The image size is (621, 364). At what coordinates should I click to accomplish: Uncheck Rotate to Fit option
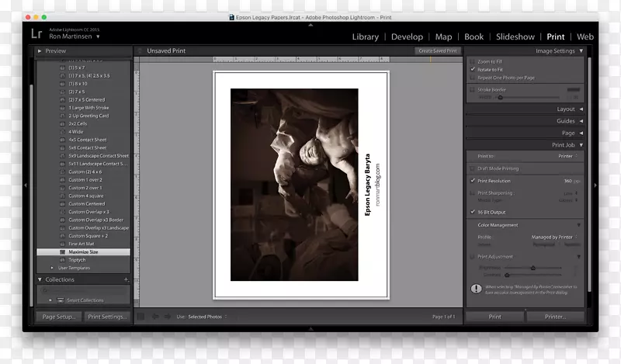472,70
